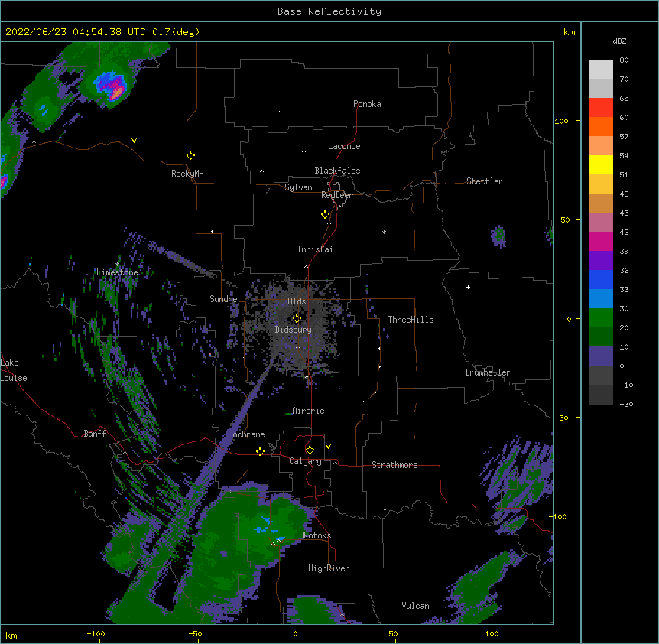Click the yellow V marker northwest of RockyMH
Viewport: 659px width, 644px height.
pos(134,141)
